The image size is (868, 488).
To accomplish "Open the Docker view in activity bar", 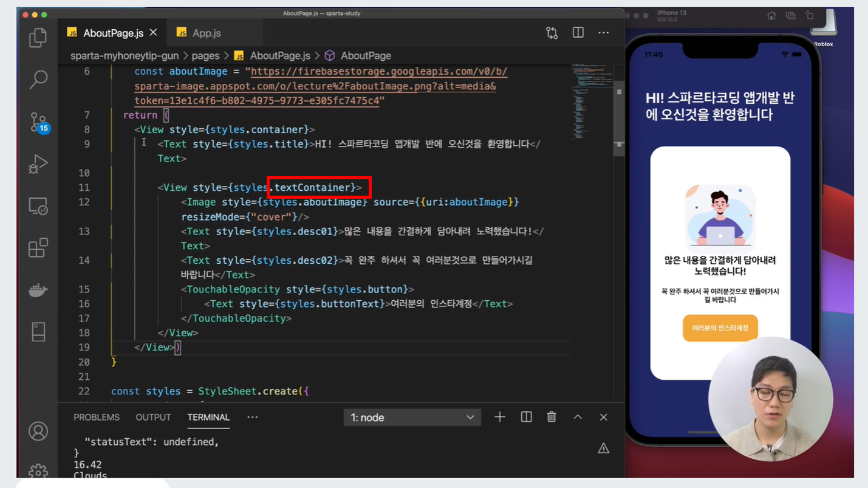I will [x=38, y=290].
